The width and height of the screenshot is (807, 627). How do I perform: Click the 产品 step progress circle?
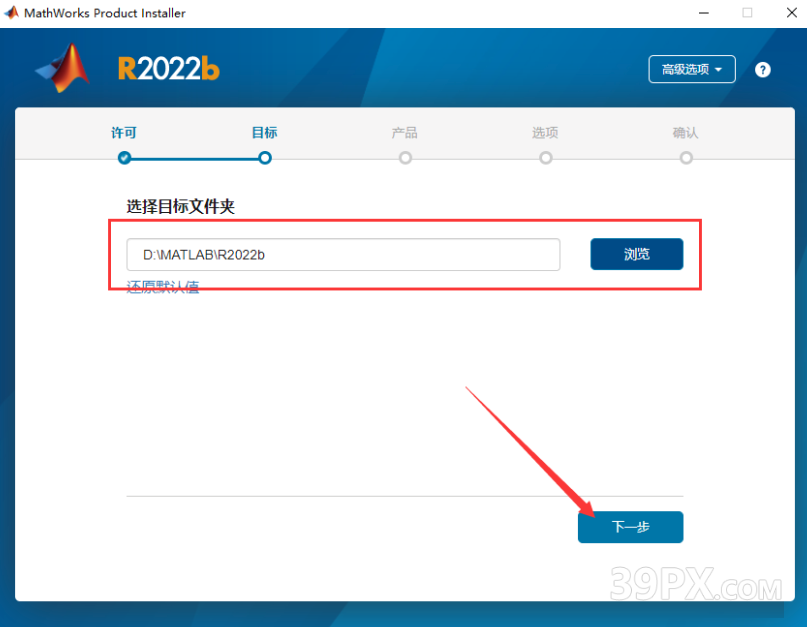tap(406, 158)
